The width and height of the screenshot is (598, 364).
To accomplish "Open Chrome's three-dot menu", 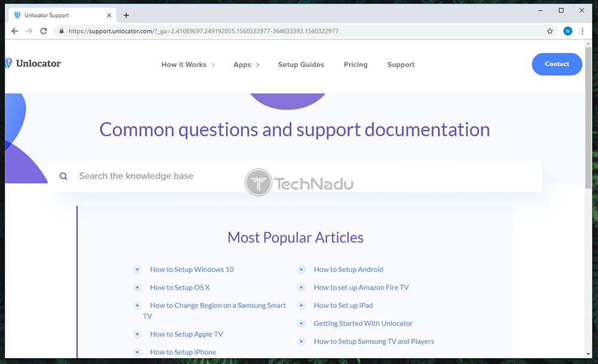I will [x=582, y=31].
